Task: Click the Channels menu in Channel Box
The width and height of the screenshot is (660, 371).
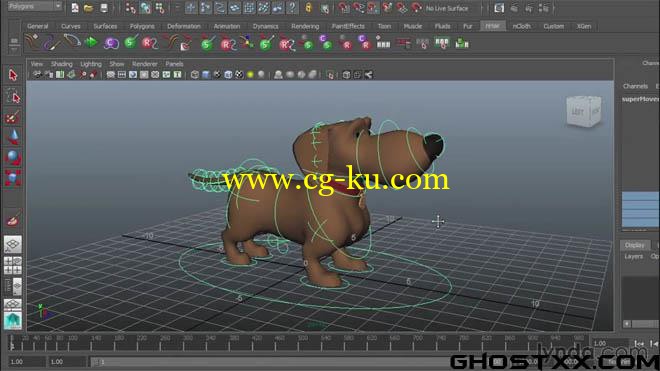Action: coord(635,86)
